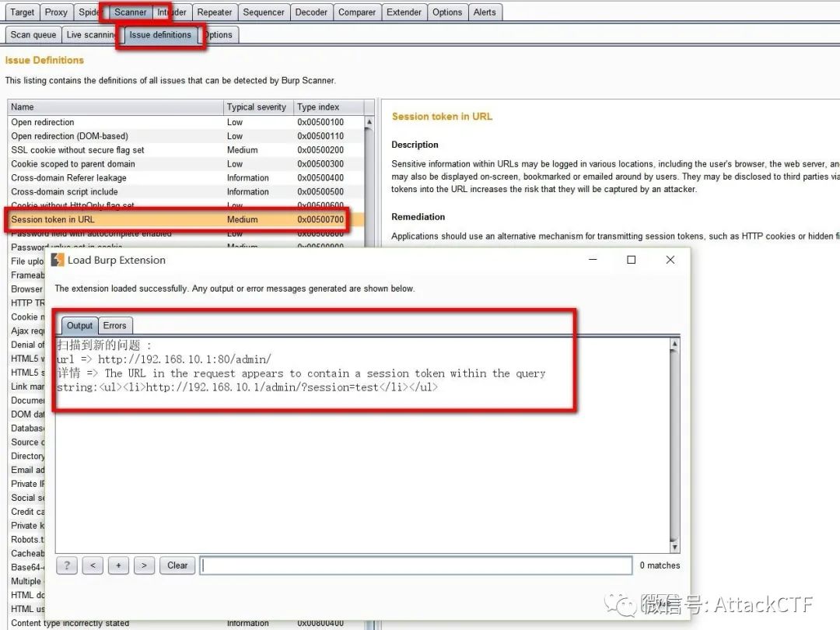Image resolution: width=840 pixels, height=630 pixels.
Task: Open the Comparer tab
Action: [x=357, y=12]
